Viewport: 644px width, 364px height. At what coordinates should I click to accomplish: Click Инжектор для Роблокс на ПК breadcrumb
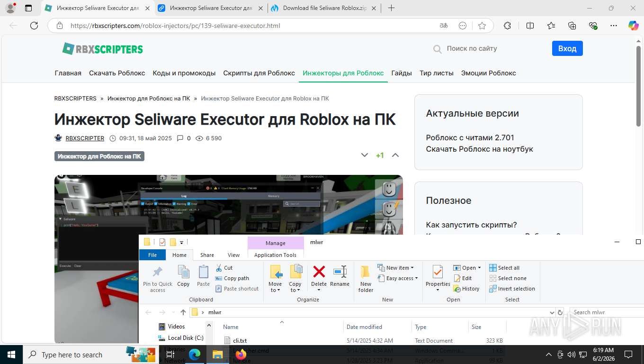tap(149, 99)
